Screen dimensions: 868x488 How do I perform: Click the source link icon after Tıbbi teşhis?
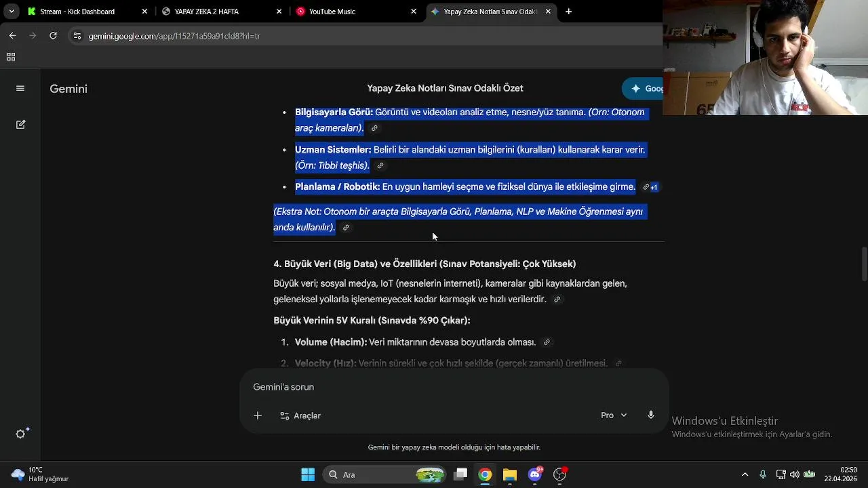click(x=380, y=165)
